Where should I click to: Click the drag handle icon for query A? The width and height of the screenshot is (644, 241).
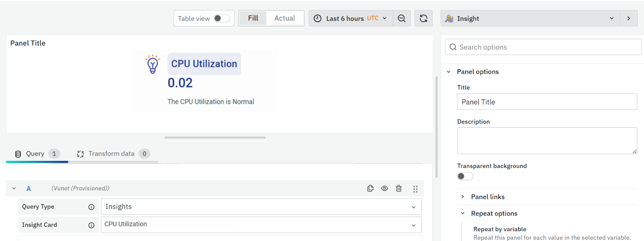(x=415, y=189)
